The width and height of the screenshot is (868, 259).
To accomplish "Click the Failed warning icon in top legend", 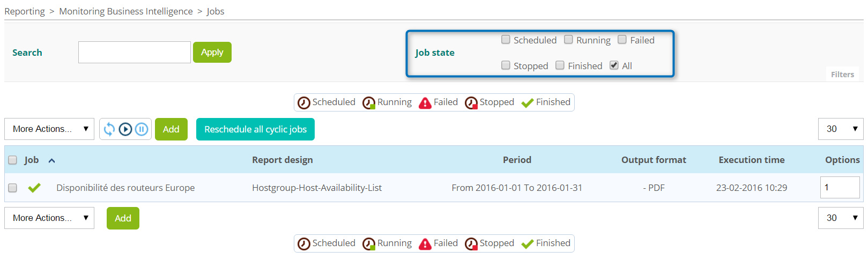I will 425,103.
